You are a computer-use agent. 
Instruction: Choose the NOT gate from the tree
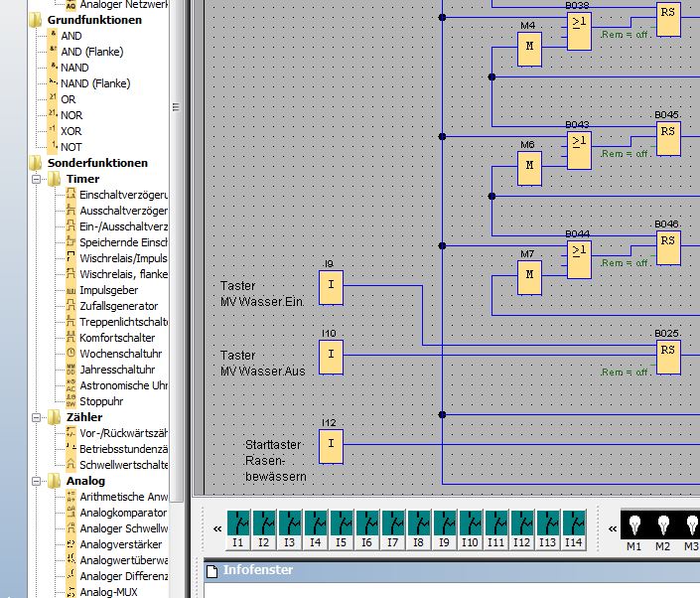click(70, 147)
